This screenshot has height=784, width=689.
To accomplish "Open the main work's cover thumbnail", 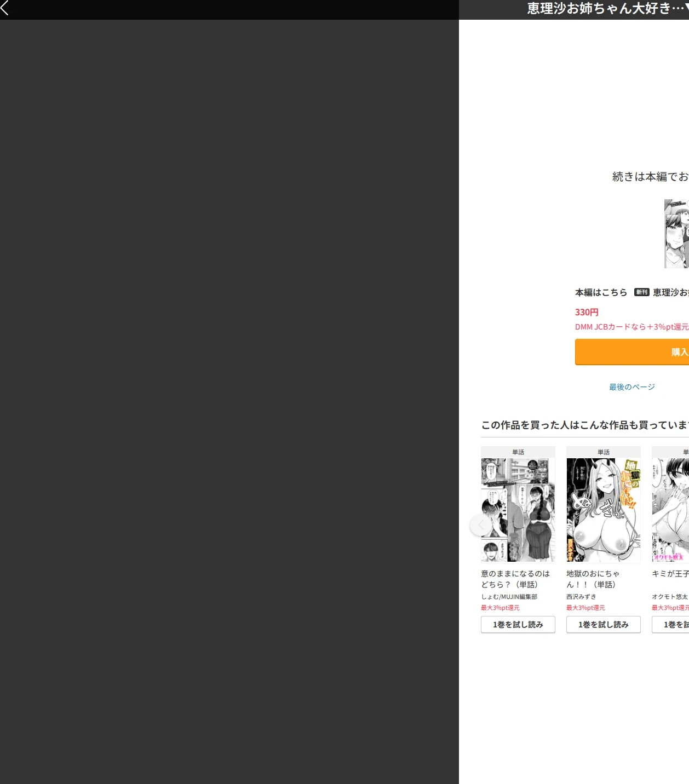I will pos(676,234).
